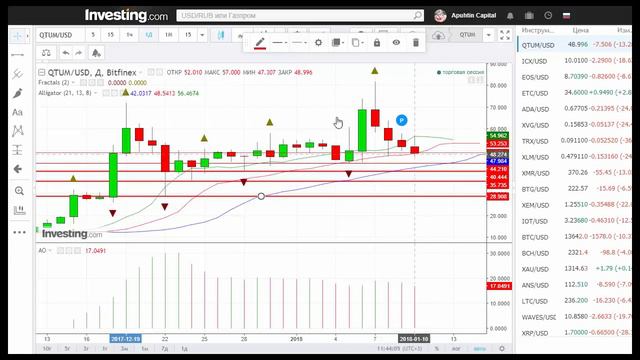Select the horizontal line anchor circle
Screen dimensions: 640x360
tap(261, 196)
